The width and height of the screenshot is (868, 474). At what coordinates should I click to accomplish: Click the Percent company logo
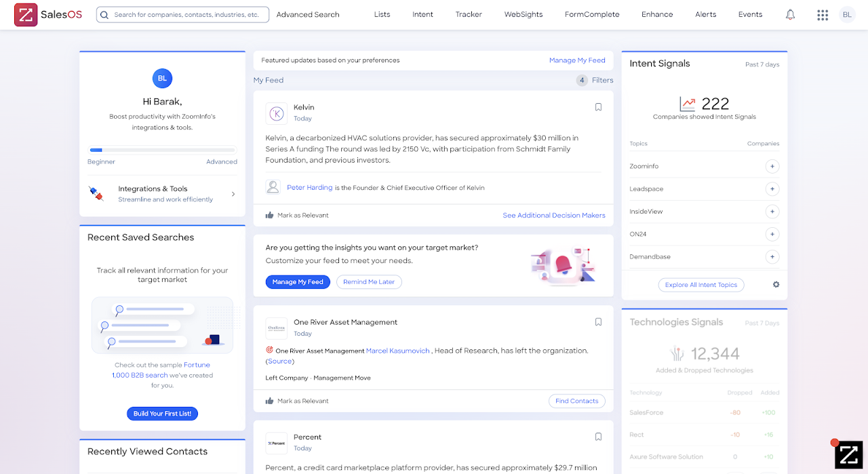(277, 443)
